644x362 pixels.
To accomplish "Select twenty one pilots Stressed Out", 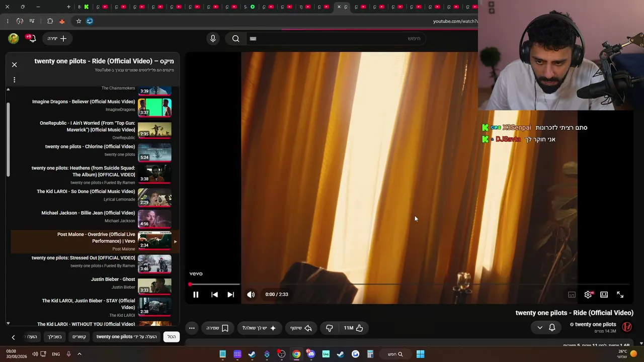I will [x=96, y=263].
